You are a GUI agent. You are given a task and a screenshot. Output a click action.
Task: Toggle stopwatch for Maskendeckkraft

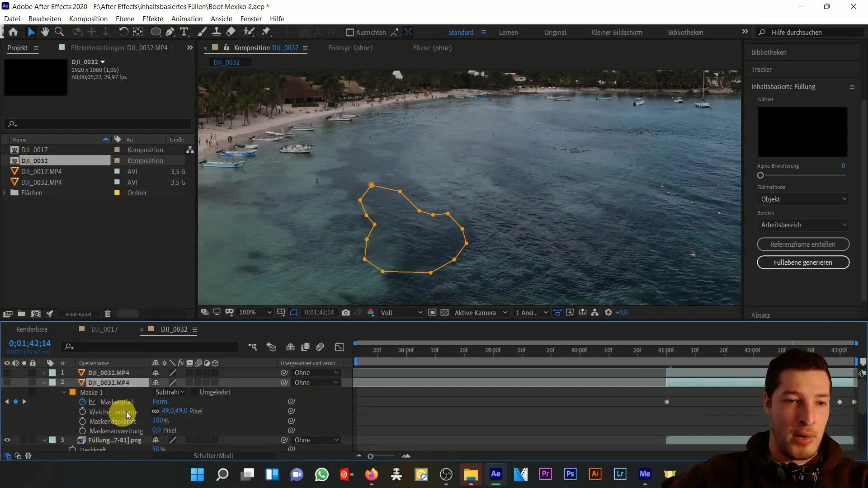(x=82, y=421)
